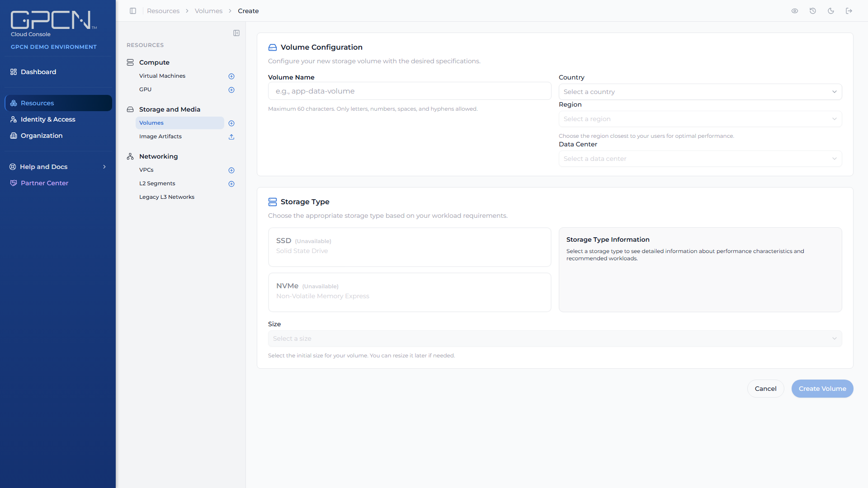Screen dimensions: 868x488
Task: Click Volumes in the breadcrumb
Action: click(x=208, y=11)
